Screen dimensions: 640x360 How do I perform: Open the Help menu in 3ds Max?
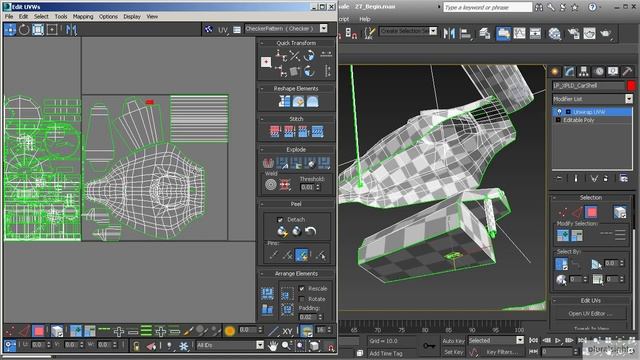(x=364, y=19)
